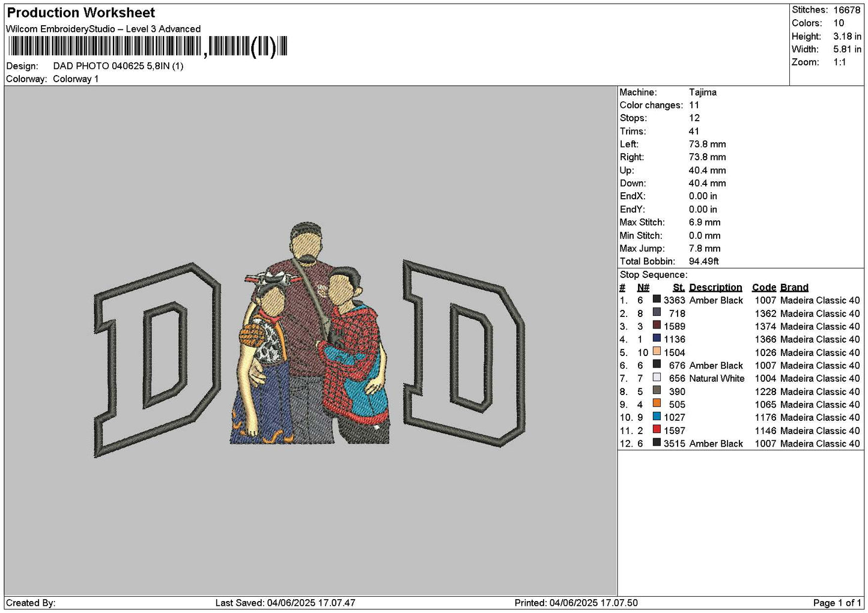Click the N# column header

pos(643,288)
